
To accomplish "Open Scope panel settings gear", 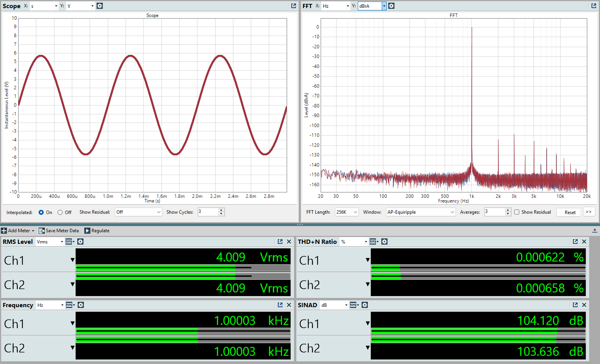I will click(x=100, y=6).
